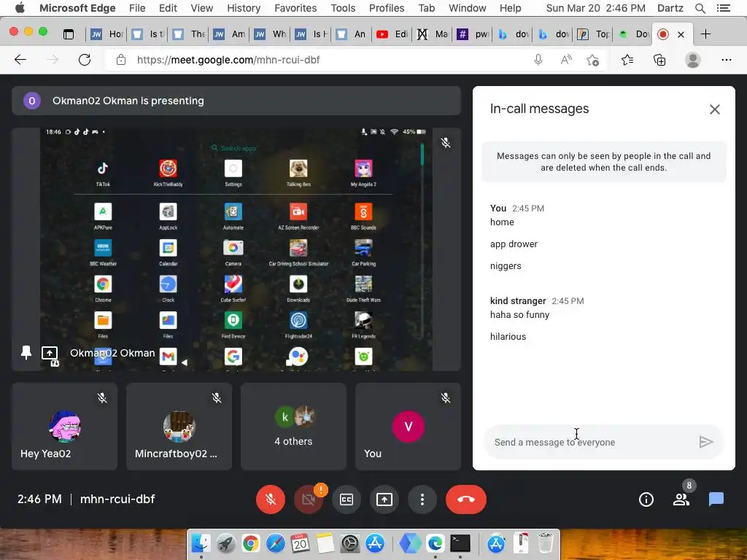
Task: Open Launchpad from the Dock
Action: point(226,542)
